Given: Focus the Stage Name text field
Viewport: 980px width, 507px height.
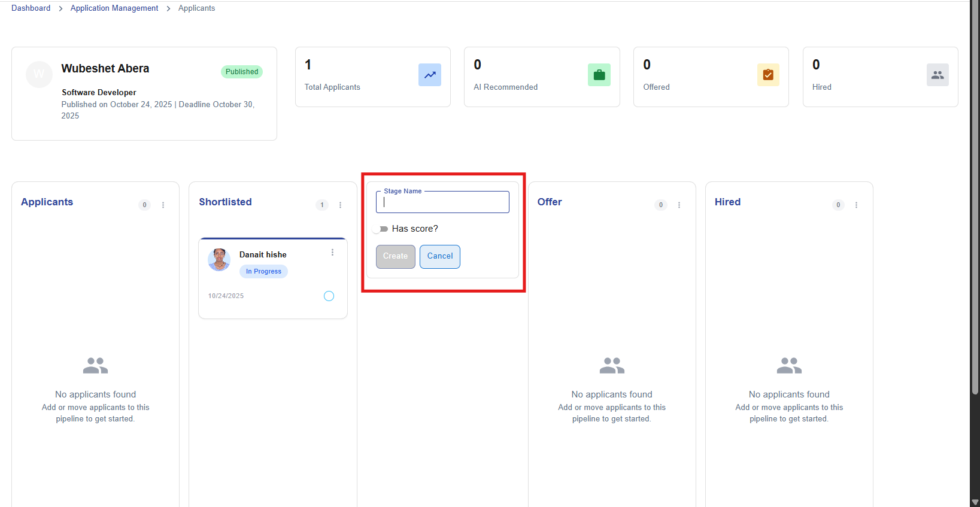Looking at the screenshot, I should point(442,202).
